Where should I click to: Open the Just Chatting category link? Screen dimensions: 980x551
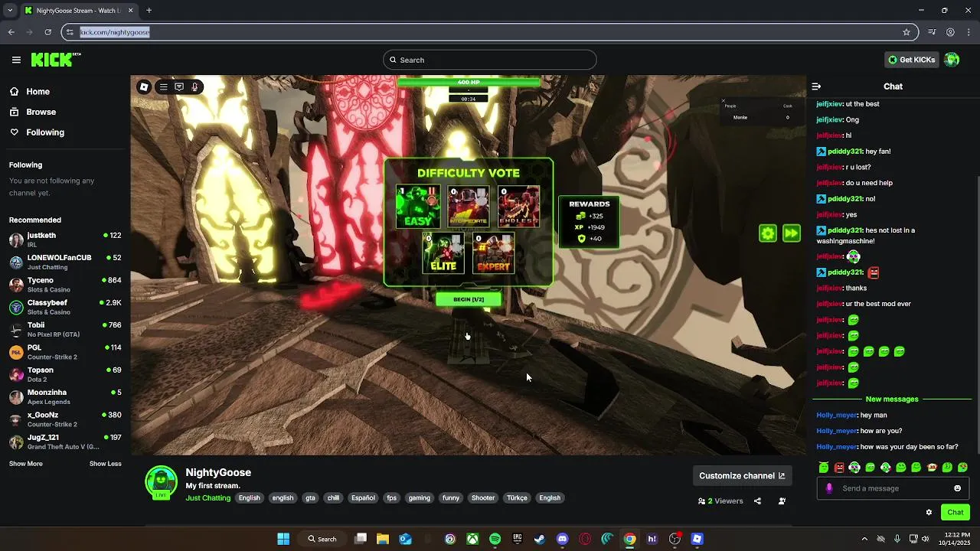click(208, 497)
